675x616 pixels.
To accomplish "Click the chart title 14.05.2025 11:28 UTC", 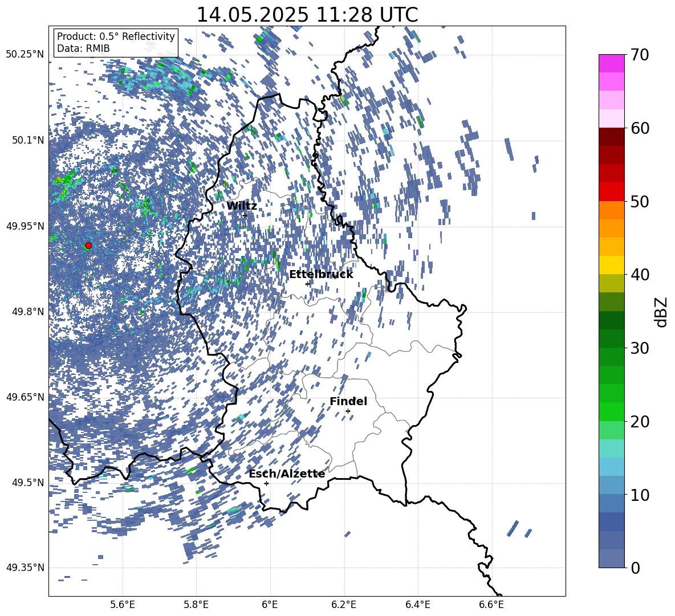I will click(307, 15).
